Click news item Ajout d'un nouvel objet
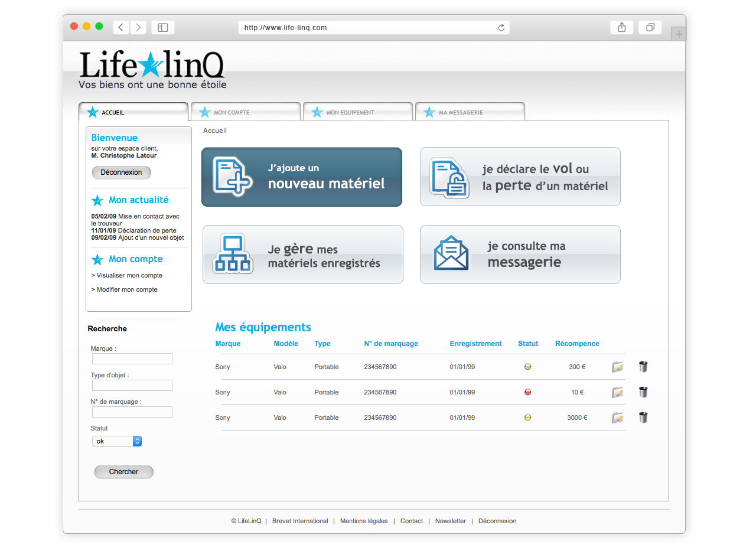This screenshot has width=756, height=548. 138,237
